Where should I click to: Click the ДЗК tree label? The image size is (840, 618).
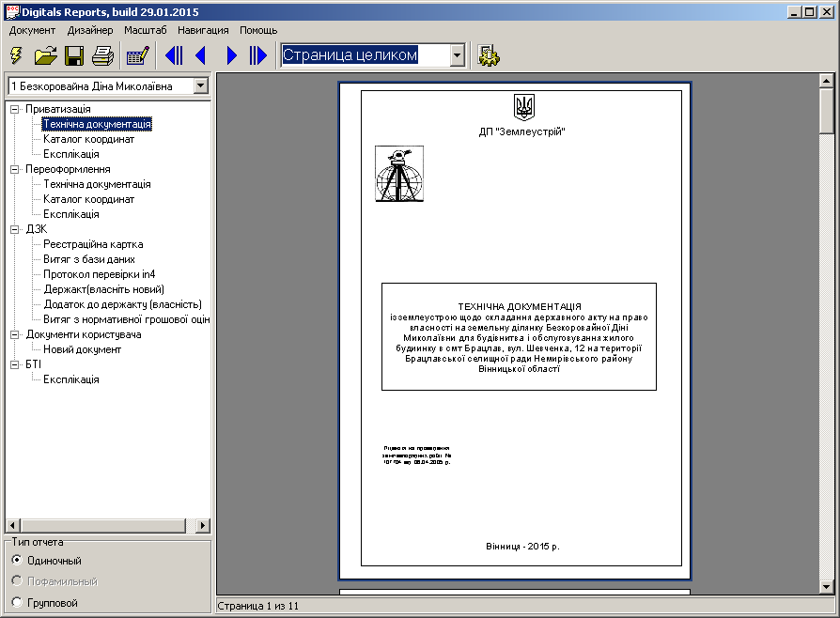click(x=37, y=229)
